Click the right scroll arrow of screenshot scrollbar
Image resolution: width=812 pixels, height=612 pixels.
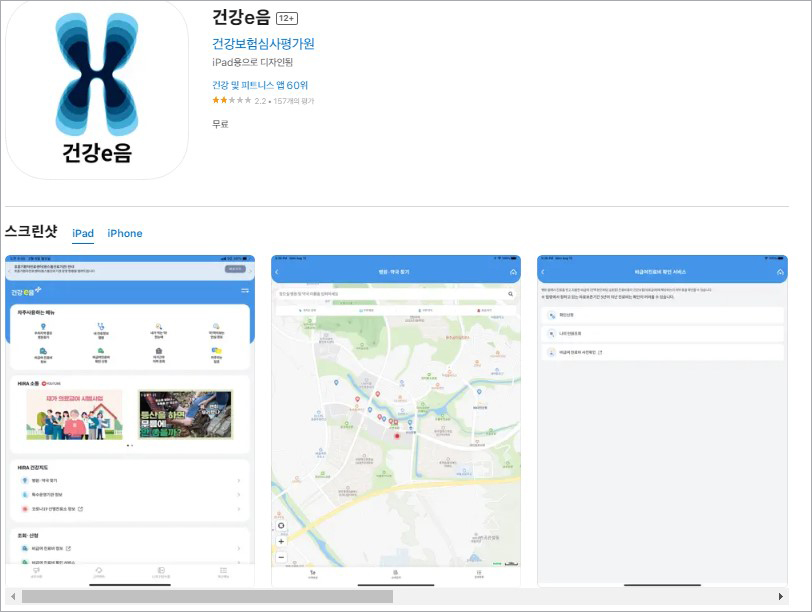pyautogui.click(x=780, y=596)
